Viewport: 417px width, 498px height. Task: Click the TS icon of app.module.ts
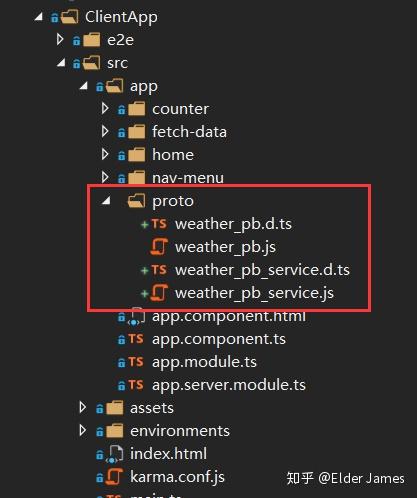click(x=136, y=362)
